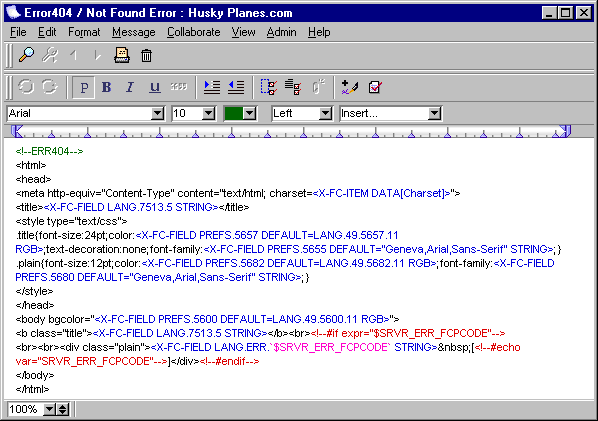Click the magnifying glass Find icon
Image resolution: width=598 pixels, height=421 pixels.
point(27,55)
